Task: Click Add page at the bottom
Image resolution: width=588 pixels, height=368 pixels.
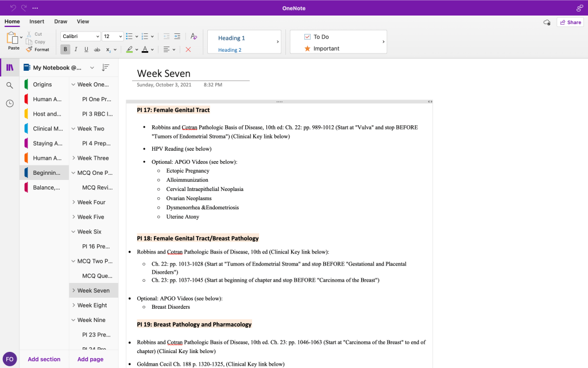Action: tap(90, 359)
